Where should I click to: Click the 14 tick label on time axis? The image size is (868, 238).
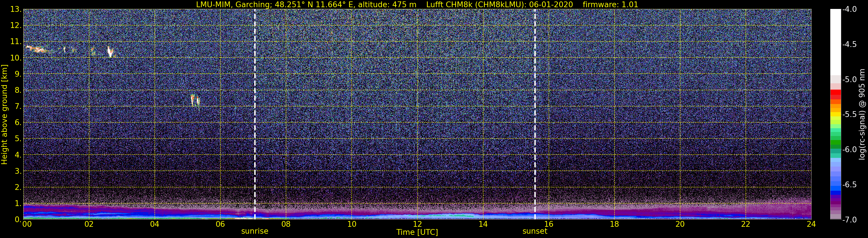tap(483, 224)
